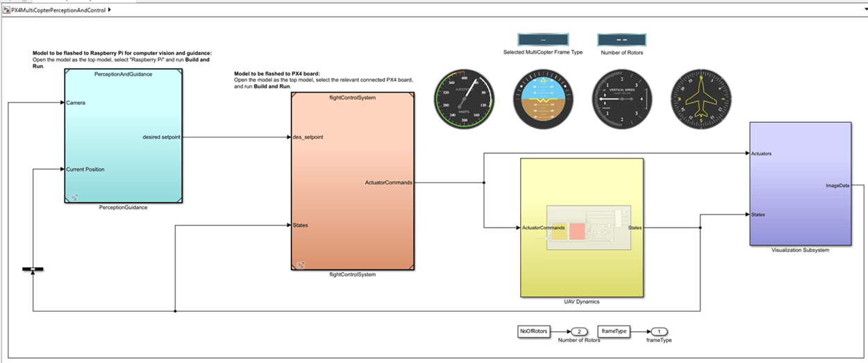
Task: Open the dropdown arrow at top-right corner
Action: point(865,10)
